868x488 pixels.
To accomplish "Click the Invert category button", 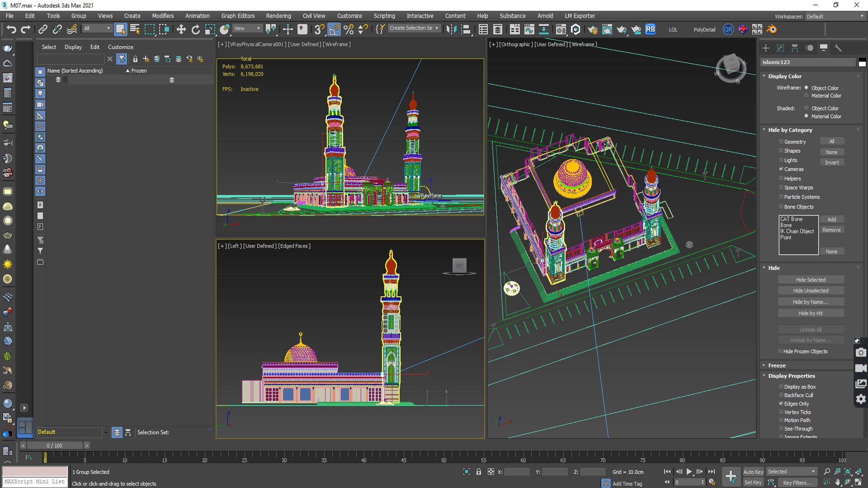I will pyautogui.click(x=831, y=163).
